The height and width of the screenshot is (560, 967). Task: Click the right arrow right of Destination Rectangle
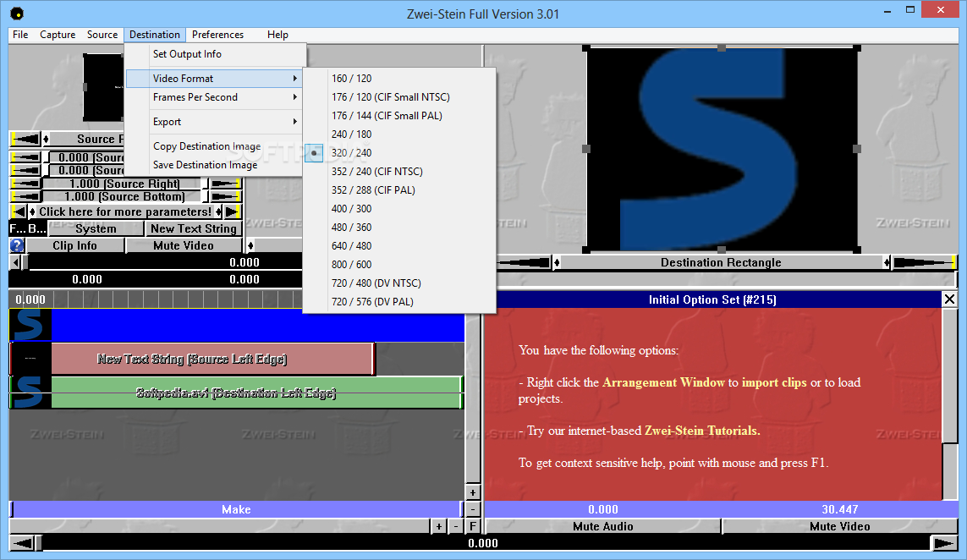[923, 263]
